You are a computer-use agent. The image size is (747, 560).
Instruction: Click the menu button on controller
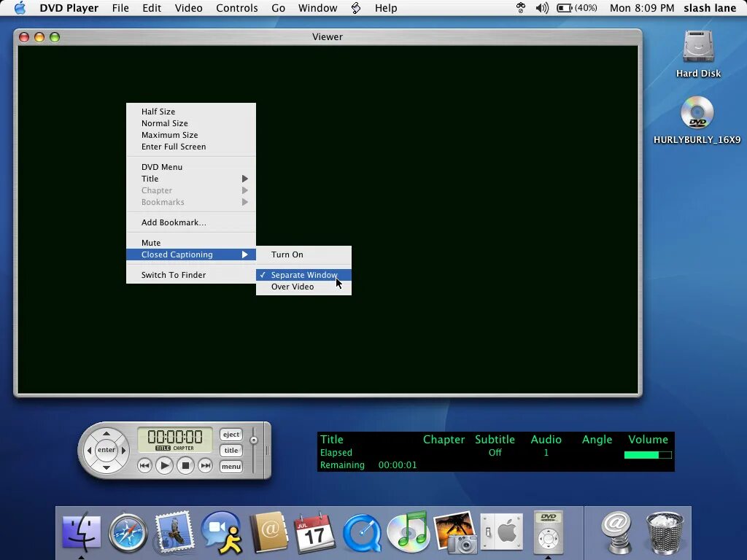231,466
